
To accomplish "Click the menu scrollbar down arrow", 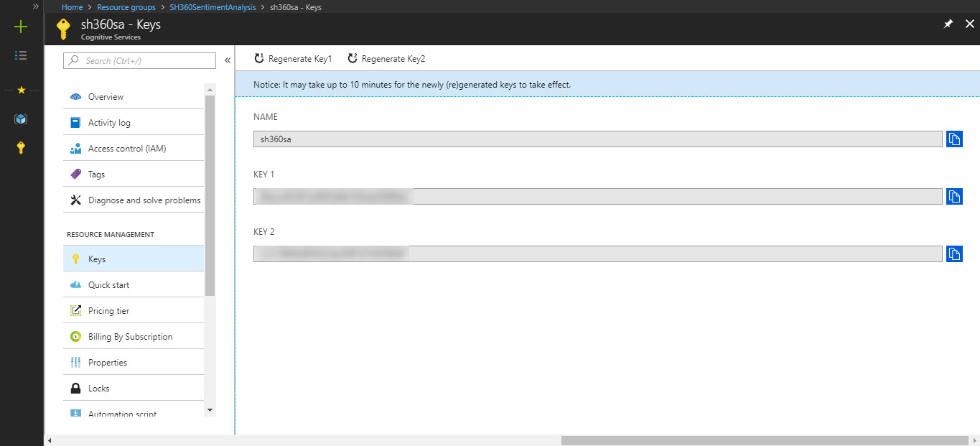I will [210, 409].
